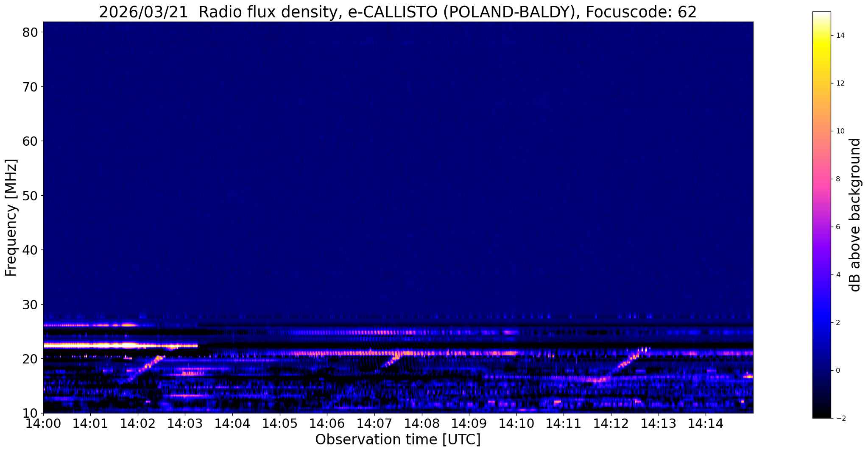Click the colorbar gradient strip
The width and height of the screenshot is (868, 452).
click(821, 215)
